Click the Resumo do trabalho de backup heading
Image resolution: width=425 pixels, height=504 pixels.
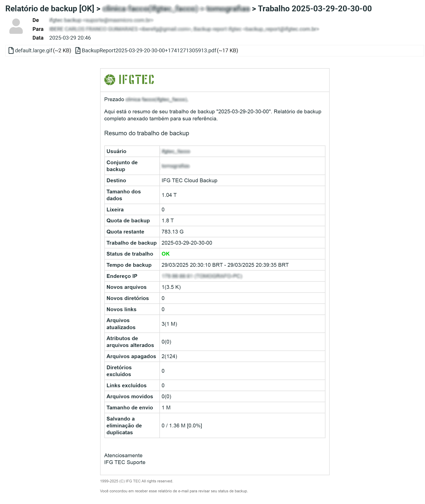tap(147, 133)
